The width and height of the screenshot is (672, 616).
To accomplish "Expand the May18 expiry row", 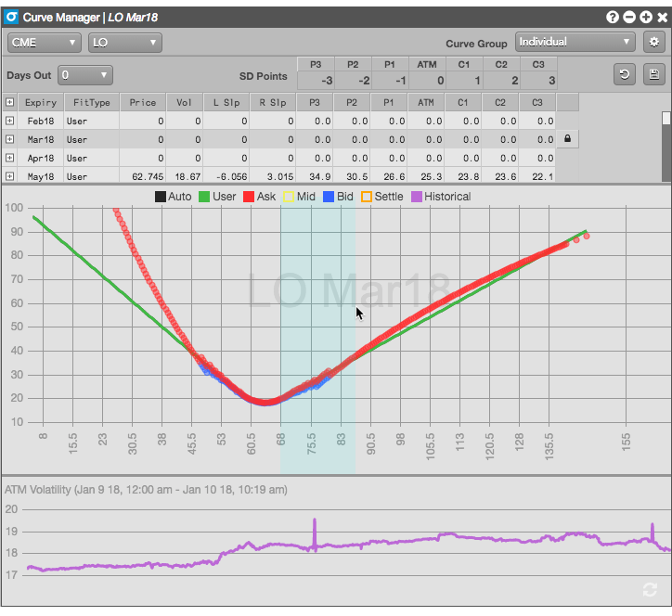I will point(9,176).
